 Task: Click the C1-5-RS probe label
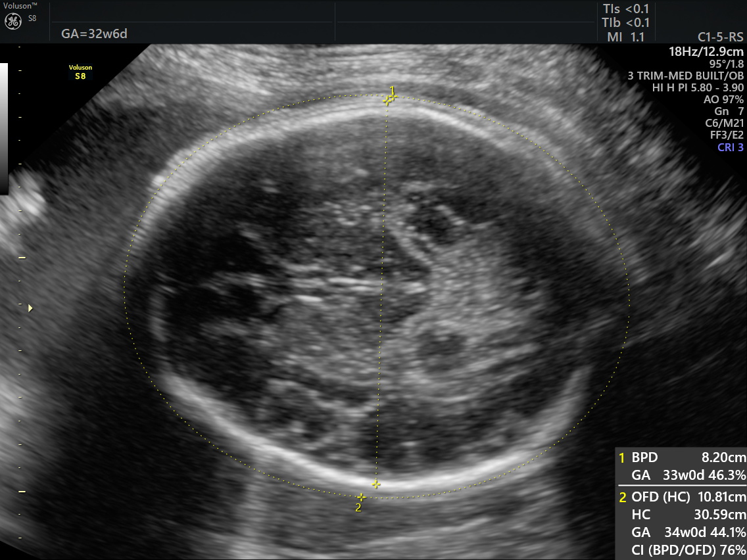[720, 37]
